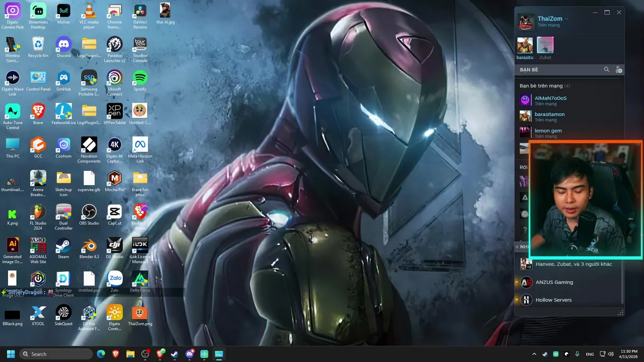Open Novation Components shortcut
The height and width of the screenshot is (362, 644).
[x=89, y=150]
